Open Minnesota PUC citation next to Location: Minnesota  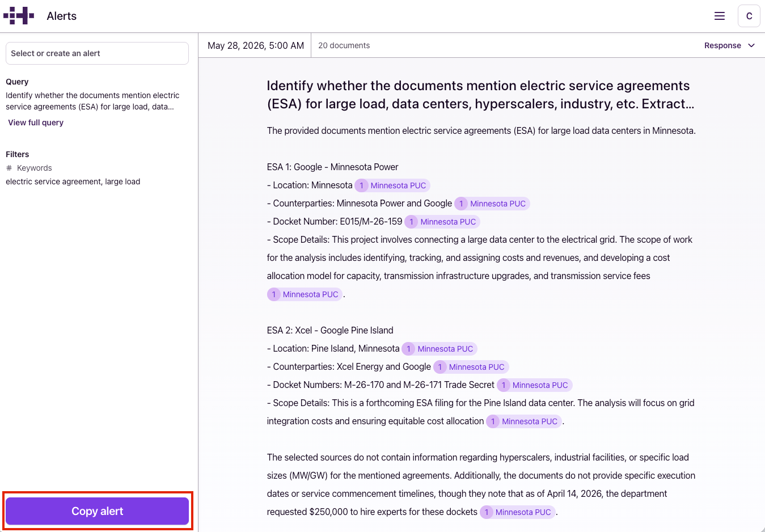(x=392, y=185)
